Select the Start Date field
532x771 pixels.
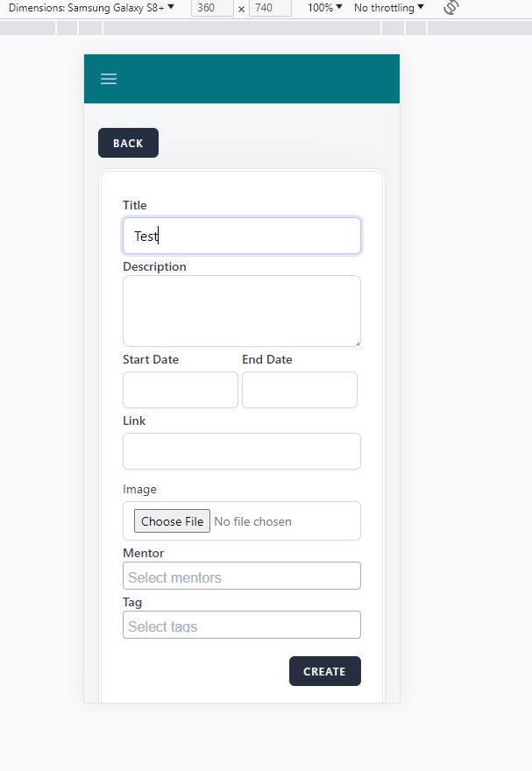(181, 390)
